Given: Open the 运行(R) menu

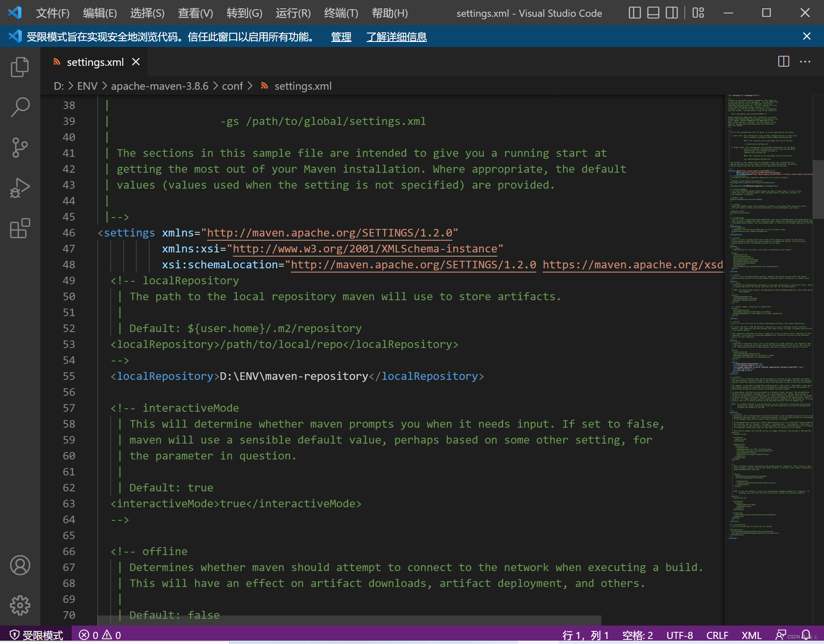Looking at the screenshot, I should coord(293,13).
